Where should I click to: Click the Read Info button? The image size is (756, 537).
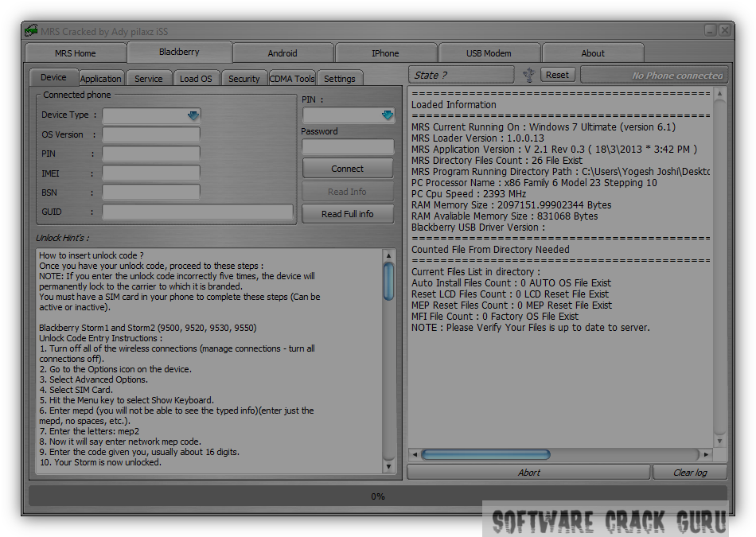348,192
